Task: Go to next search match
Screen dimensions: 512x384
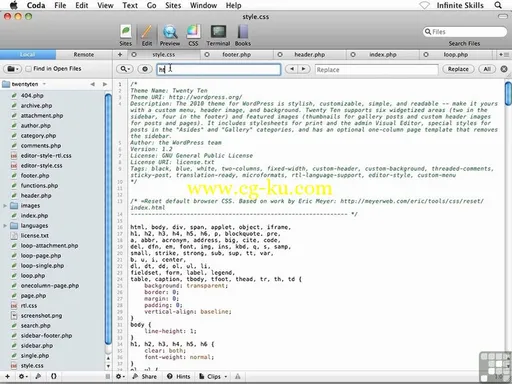Action: (x=304, y=69)
